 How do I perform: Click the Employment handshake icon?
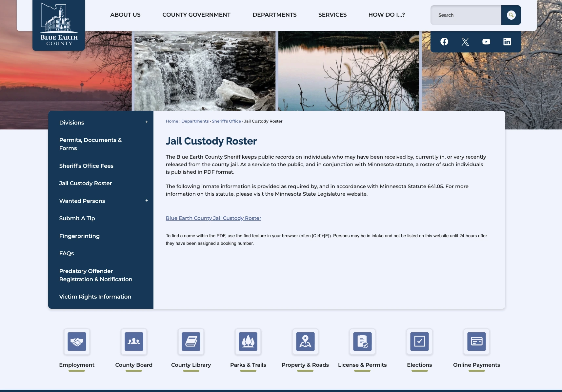[77, 342]
